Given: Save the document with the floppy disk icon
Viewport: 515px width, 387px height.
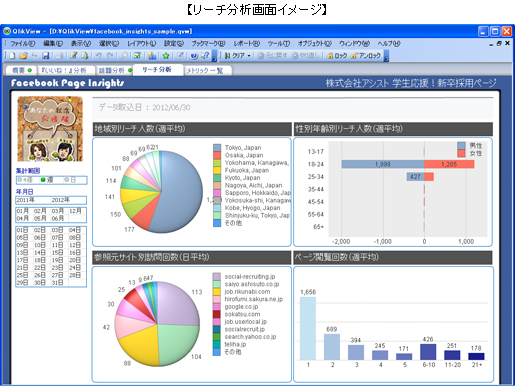Looking at the screenshot, I should coord(46,56).
